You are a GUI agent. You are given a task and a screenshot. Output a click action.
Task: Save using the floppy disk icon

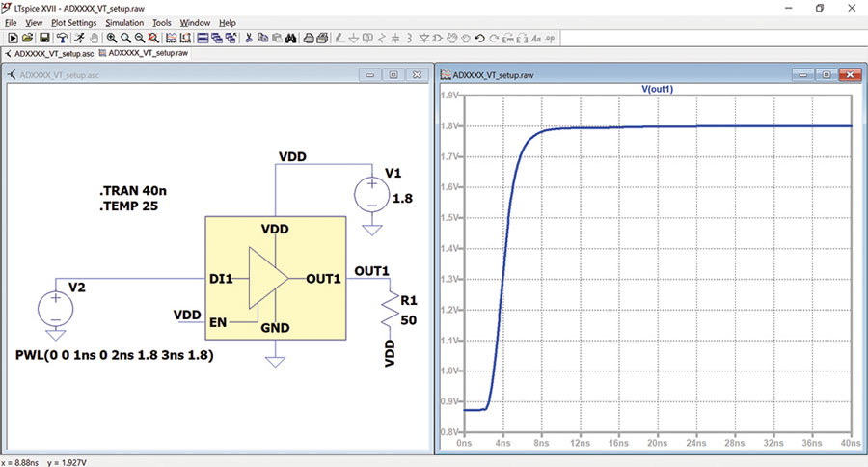44,38
